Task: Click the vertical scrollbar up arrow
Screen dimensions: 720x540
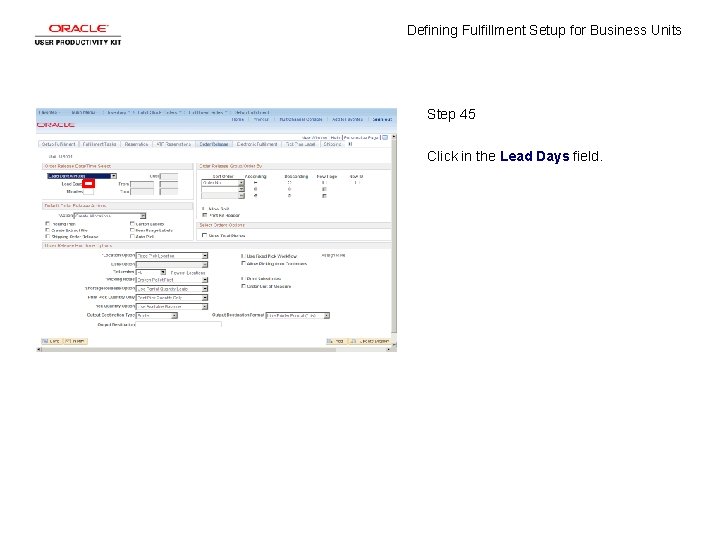Action: click(394, 137)
